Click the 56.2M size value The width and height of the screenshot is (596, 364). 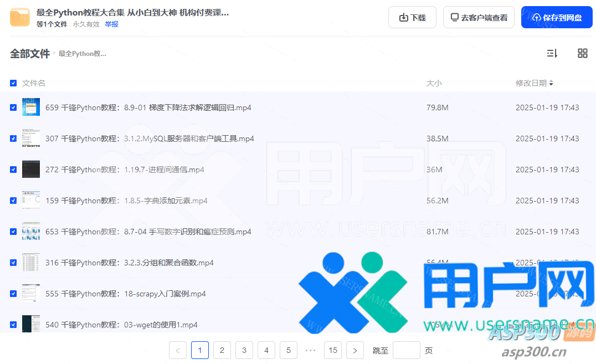[437, 201]
